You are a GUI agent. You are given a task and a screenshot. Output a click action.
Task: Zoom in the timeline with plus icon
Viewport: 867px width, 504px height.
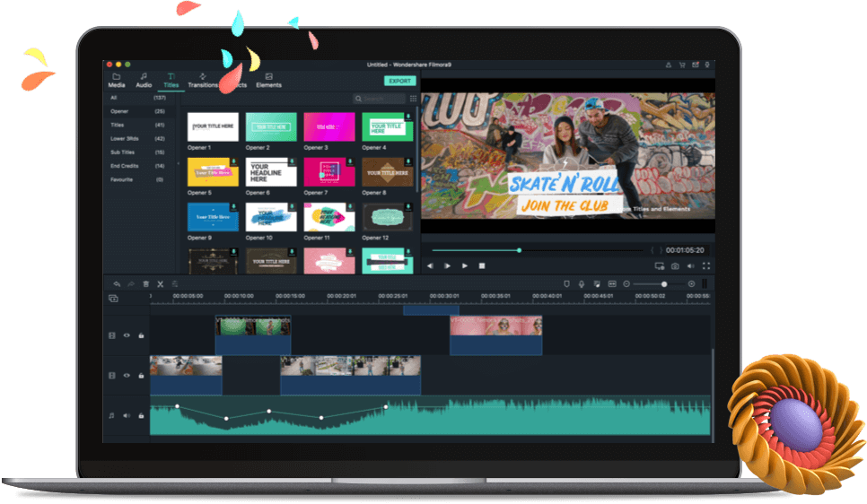point(691,284)
